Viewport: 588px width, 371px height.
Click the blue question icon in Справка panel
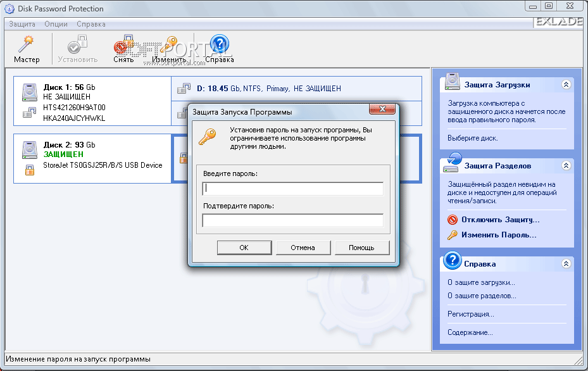[x=453, y=260]
